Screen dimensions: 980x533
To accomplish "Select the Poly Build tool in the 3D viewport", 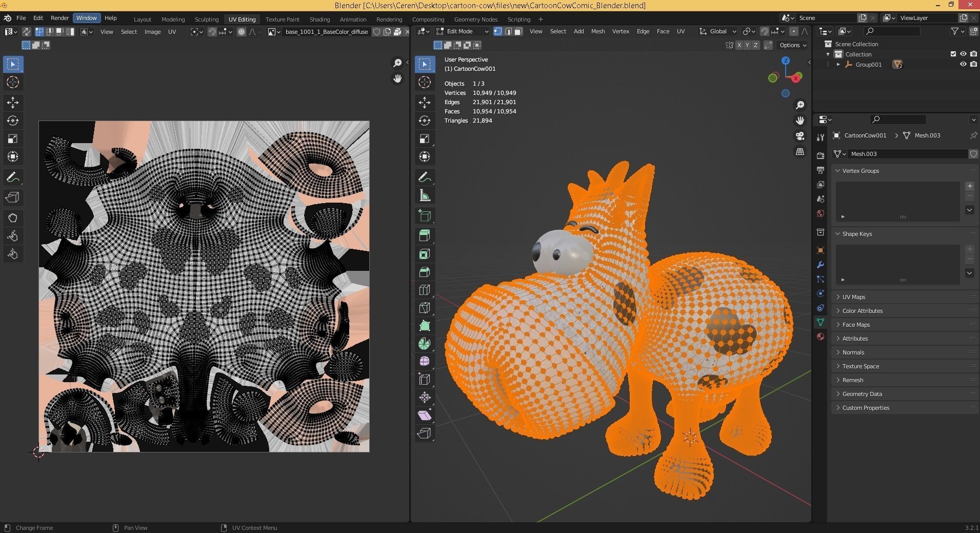I will tap(425, 326).
